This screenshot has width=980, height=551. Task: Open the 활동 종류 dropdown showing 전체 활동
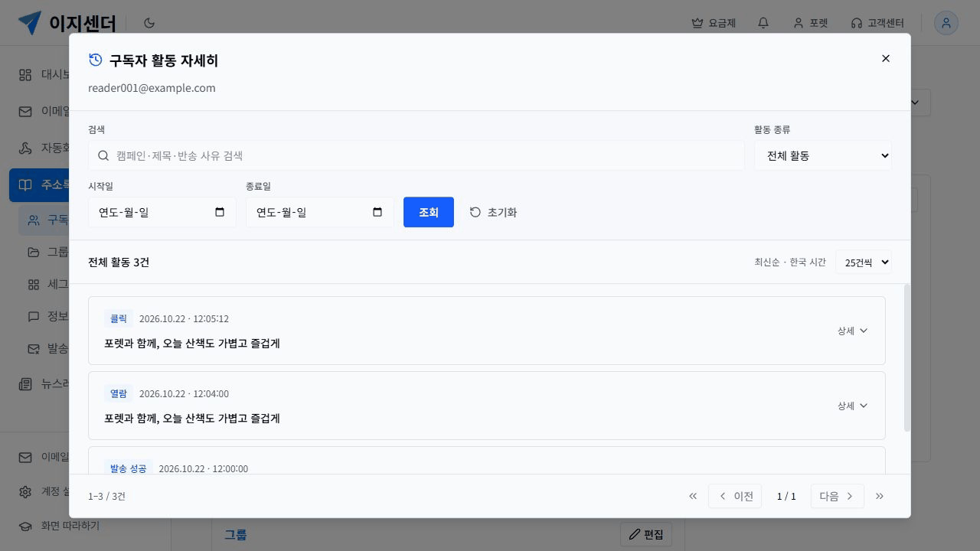[x=823, y=155]
